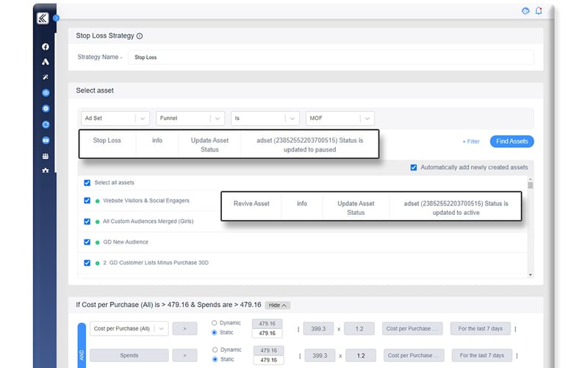Open the Google Ads sidebar icon

point(46,62)
